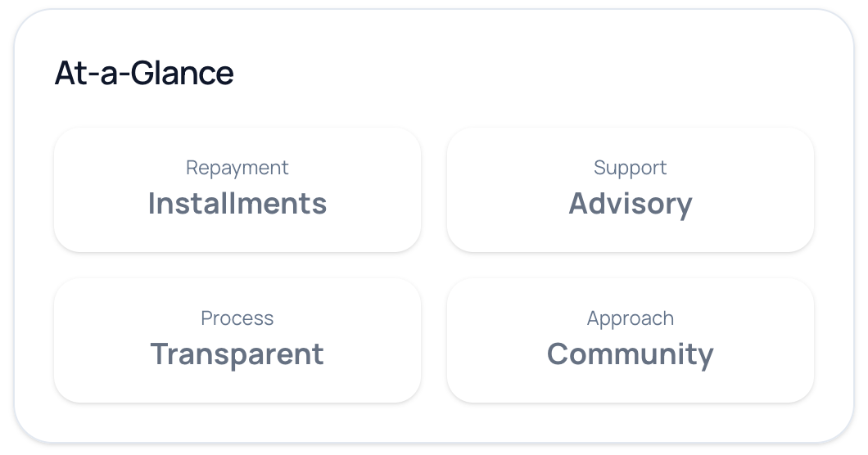Click the At-a-Glance heading

point(144,74)
